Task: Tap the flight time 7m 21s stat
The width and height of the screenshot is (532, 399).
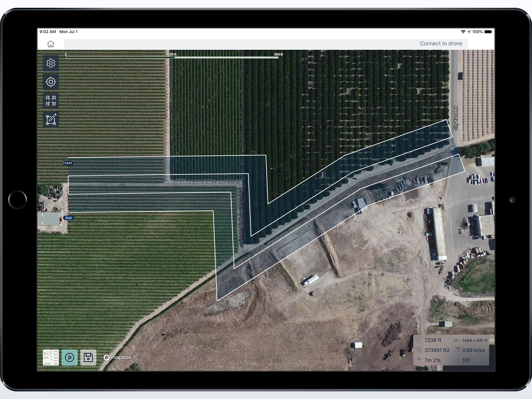Action: [x=432, y=360]
